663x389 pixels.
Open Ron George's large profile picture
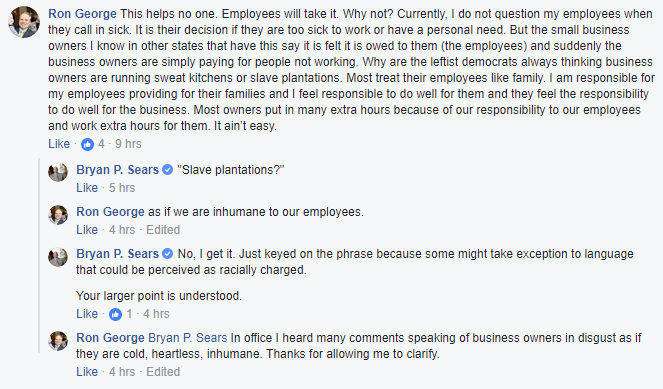coord(24,22)
